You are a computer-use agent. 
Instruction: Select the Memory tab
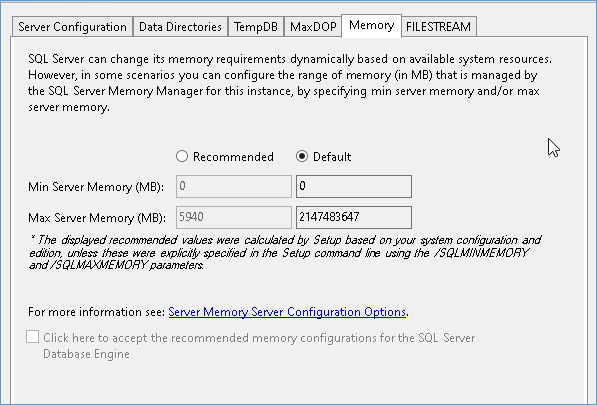[x=371, y=26]
